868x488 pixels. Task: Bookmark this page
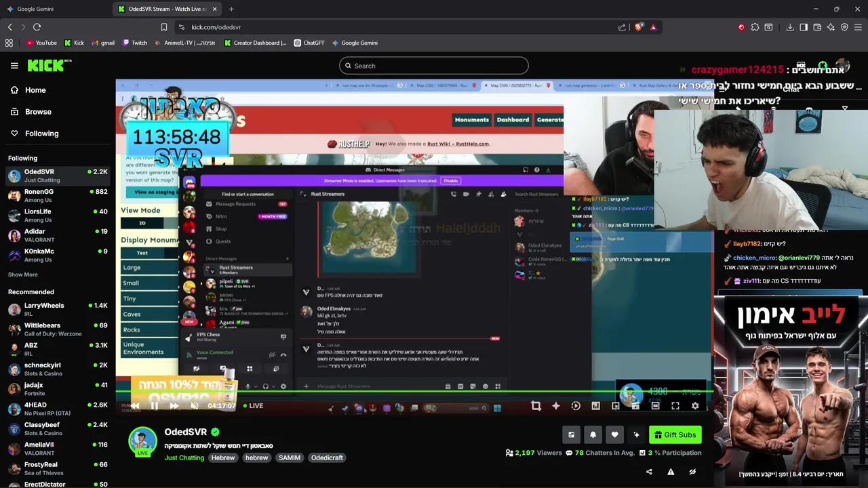click(x=163, y=27)
